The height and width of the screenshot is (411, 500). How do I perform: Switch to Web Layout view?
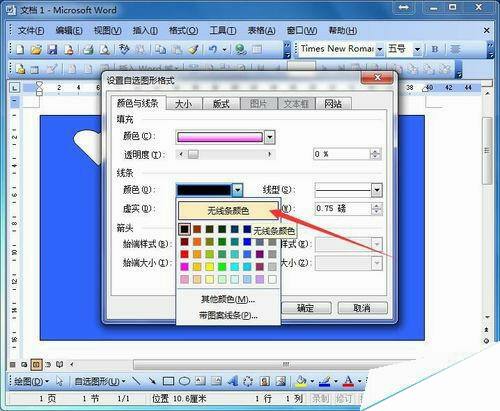pyautogui.click(x=24, y=364)
